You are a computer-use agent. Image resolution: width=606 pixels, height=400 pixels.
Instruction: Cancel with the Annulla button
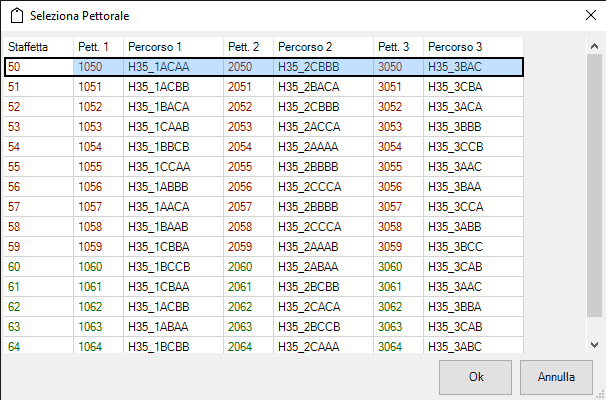(556, 377)
